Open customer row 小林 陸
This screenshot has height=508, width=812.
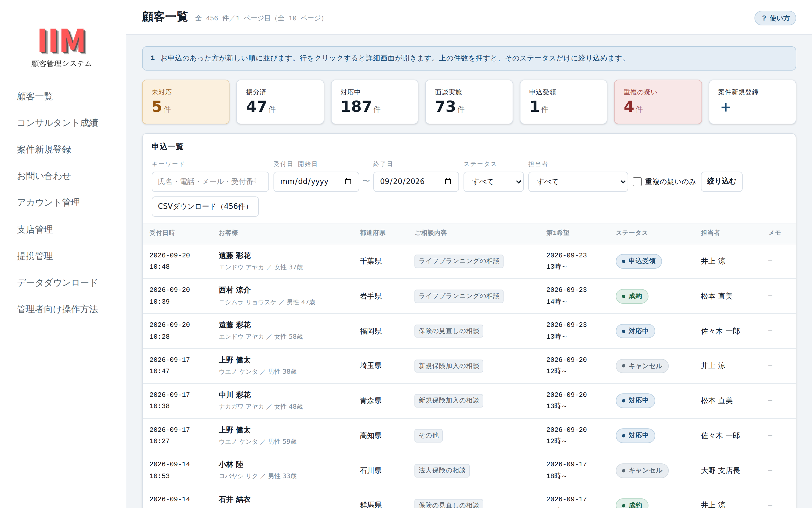pos(469,470)
